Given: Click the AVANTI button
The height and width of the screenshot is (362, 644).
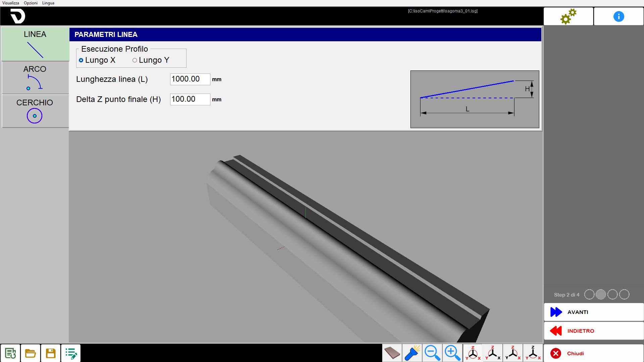Looking at the screenshot, I should click(593, 312).
